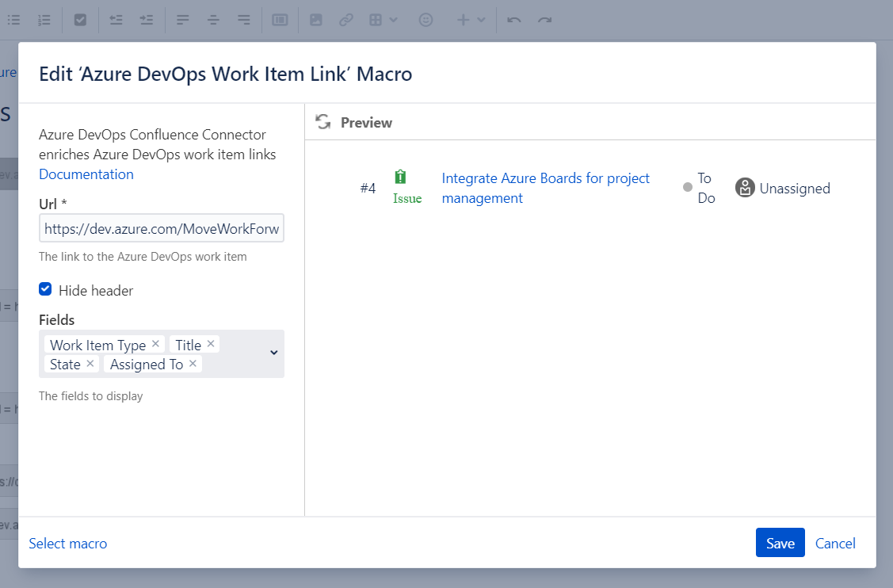
Task: Open the plus insert more dropdown
Action: (470, 20)
